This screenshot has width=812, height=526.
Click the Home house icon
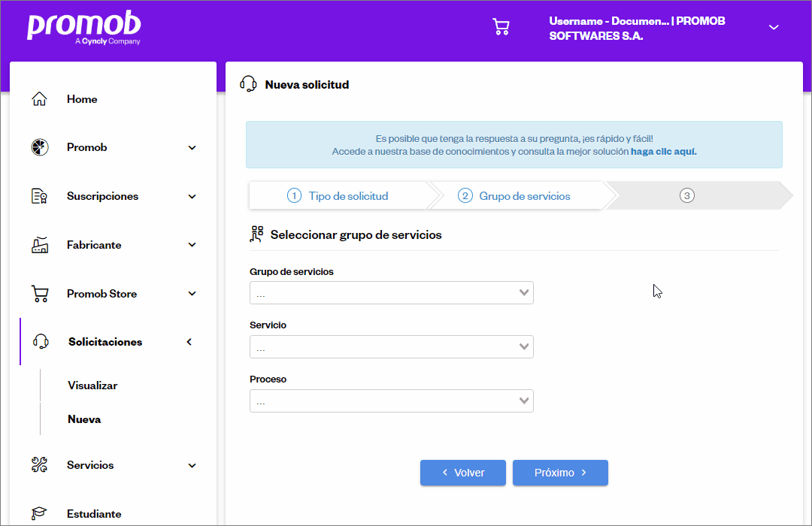tap(39, 99)
